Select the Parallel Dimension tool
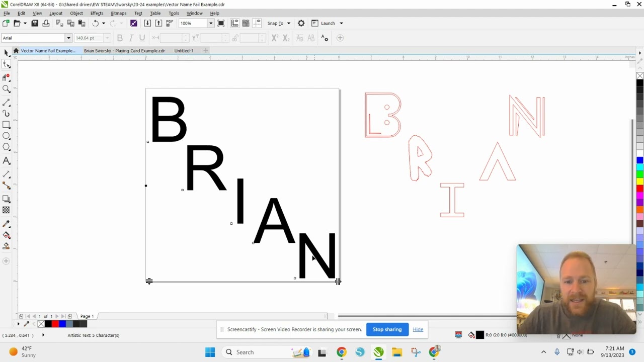The image size is (644, 362). [x=6, y=174]
